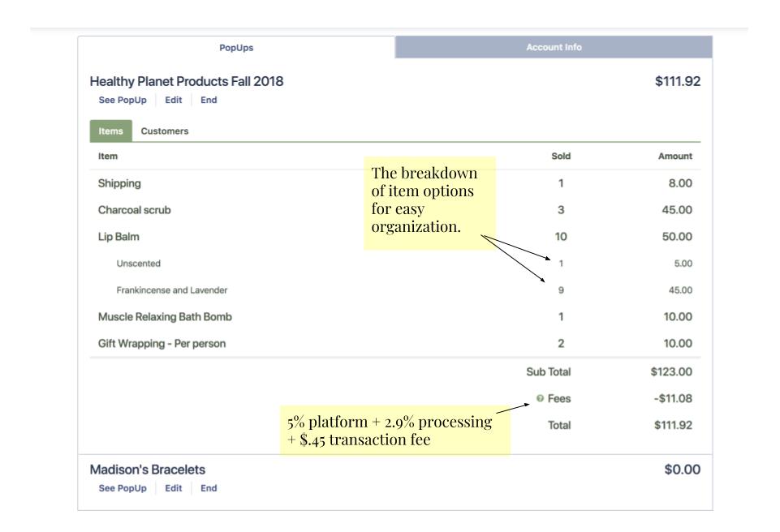The width and height of the screenshot is (780, 532).
Task: Click the Madison's Bracelets title
Action: 147,470
